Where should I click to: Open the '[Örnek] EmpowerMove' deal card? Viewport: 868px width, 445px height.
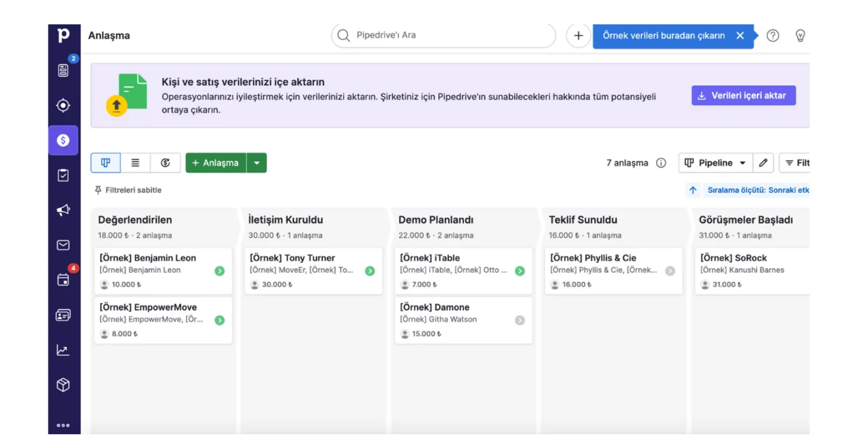[x=163, y=320]
